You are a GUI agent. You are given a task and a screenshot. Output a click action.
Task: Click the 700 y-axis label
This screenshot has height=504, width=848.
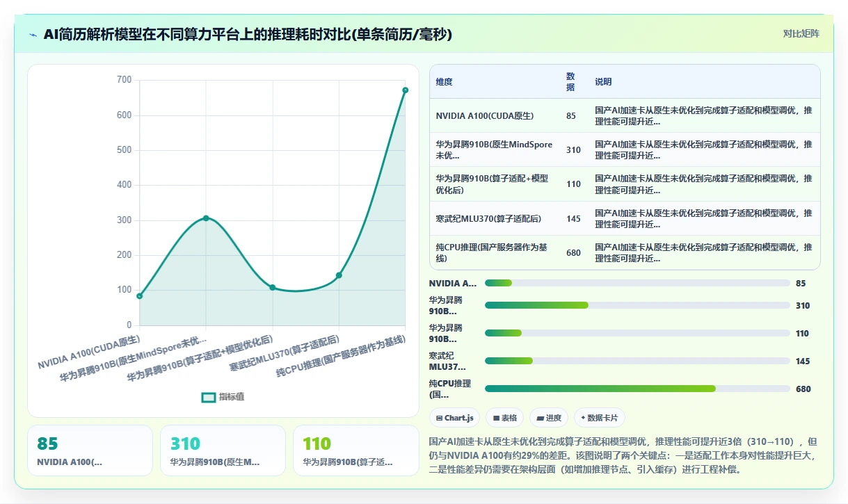(x=124, y=80)
